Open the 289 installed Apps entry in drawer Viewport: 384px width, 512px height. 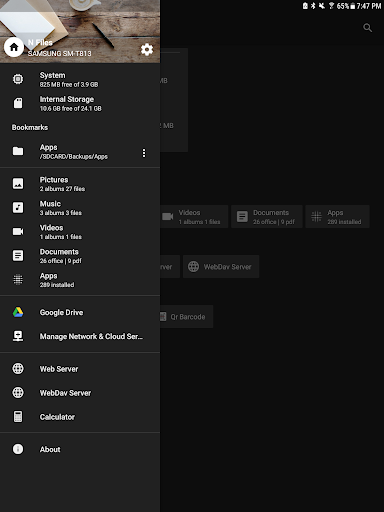[80, 280]
